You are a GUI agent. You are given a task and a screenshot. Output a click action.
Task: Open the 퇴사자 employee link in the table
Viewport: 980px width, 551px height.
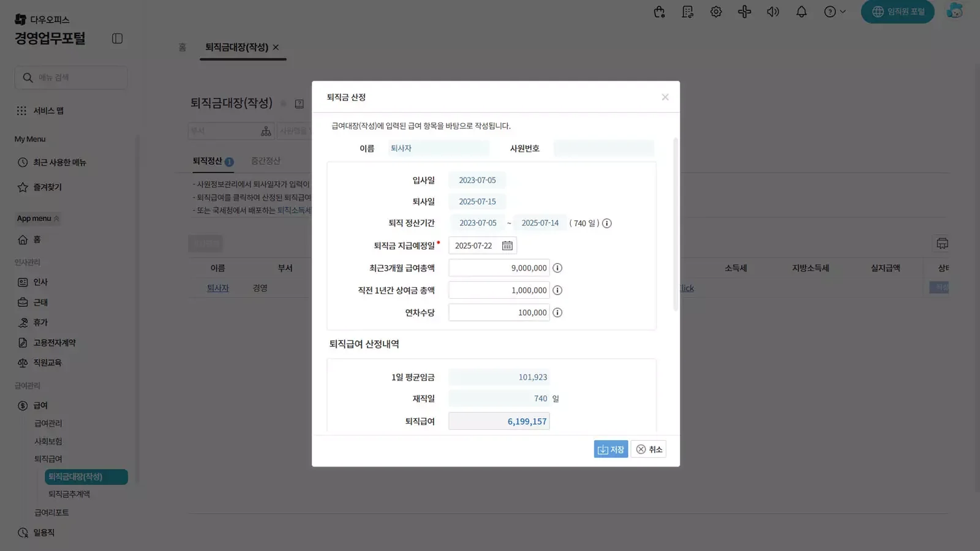click(218, 288)
